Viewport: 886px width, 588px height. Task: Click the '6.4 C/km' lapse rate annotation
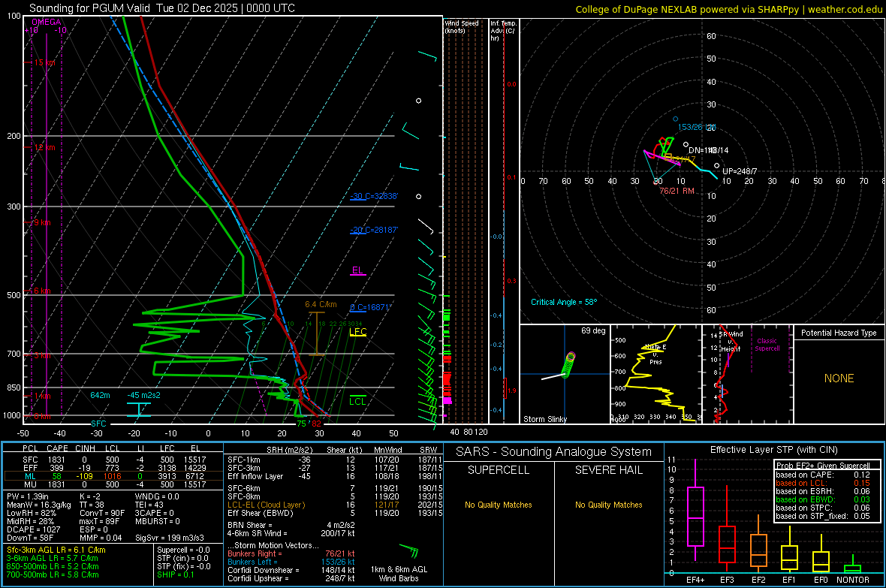point(321,304)
